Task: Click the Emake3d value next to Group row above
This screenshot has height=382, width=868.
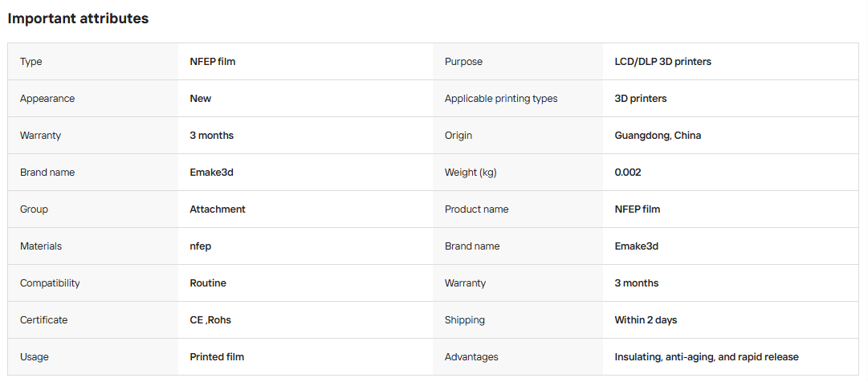Action: click(x=211, y=173)
